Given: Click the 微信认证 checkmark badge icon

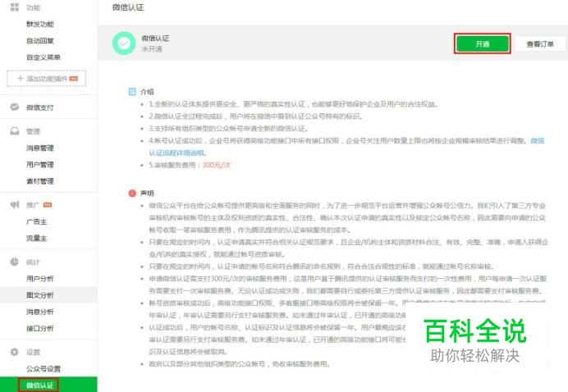Looking at the screenshot, I should coord(124,43).
